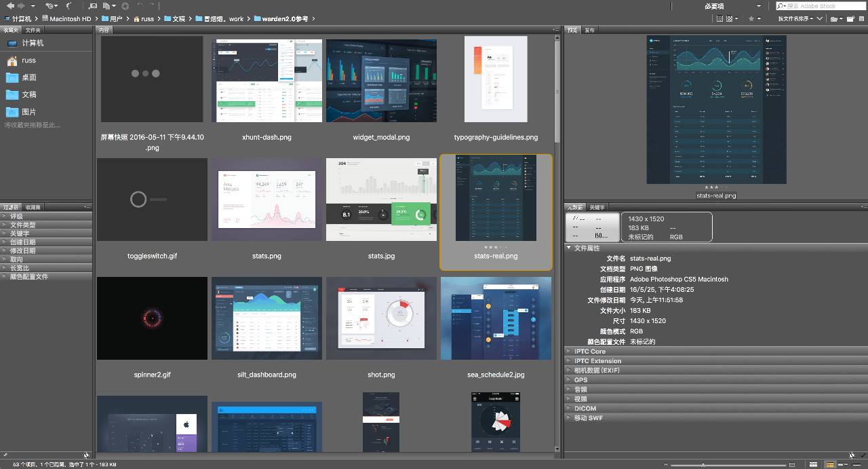868x469 pixels.
Task: Open the 按文件名排序 sort dropdown
Action: point(795,19)
